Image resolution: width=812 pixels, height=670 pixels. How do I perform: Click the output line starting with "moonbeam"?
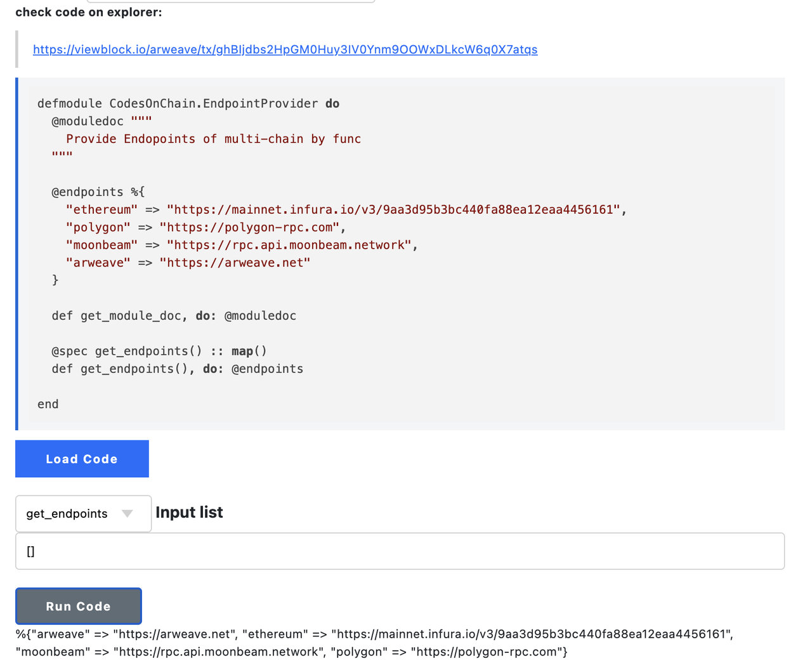point(291,652)
